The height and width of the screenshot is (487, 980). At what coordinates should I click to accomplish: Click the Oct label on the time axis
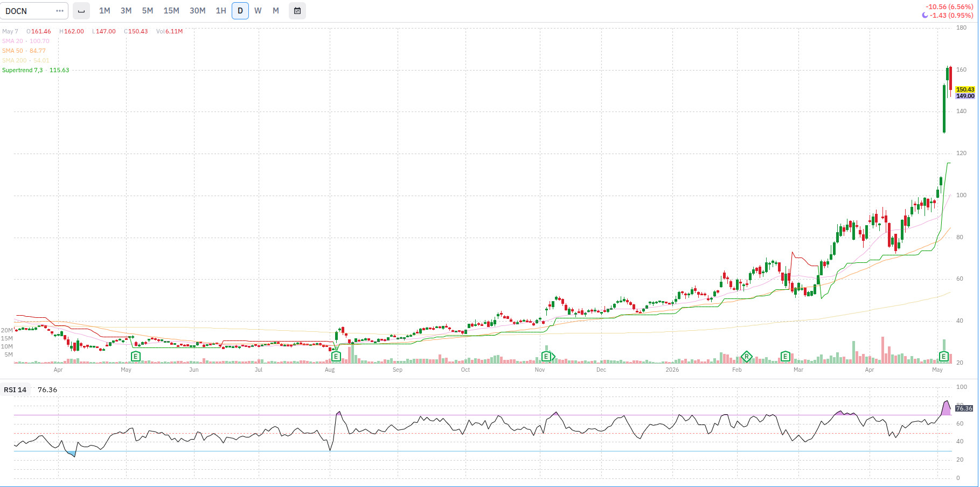tap(465, 370)
